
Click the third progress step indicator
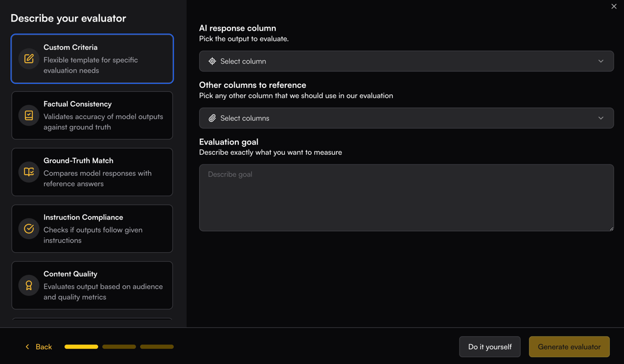tap(157, 347)
